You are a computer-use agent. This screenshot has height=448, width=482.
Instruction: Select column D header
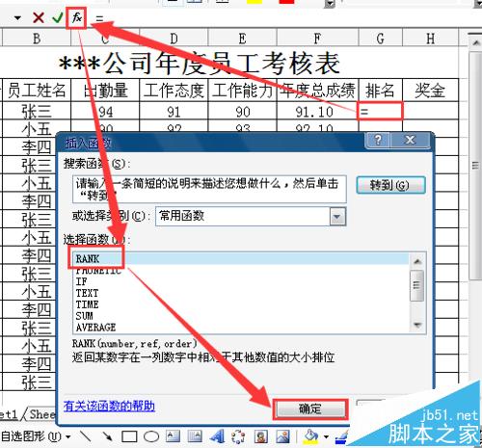click(x=174, y=39)
